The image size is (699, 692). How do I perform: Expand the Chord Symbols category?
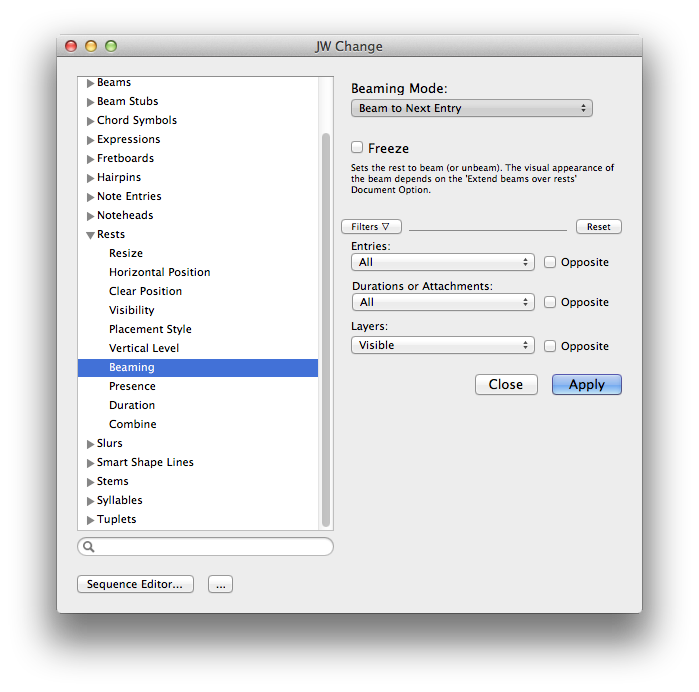(91, 121)
